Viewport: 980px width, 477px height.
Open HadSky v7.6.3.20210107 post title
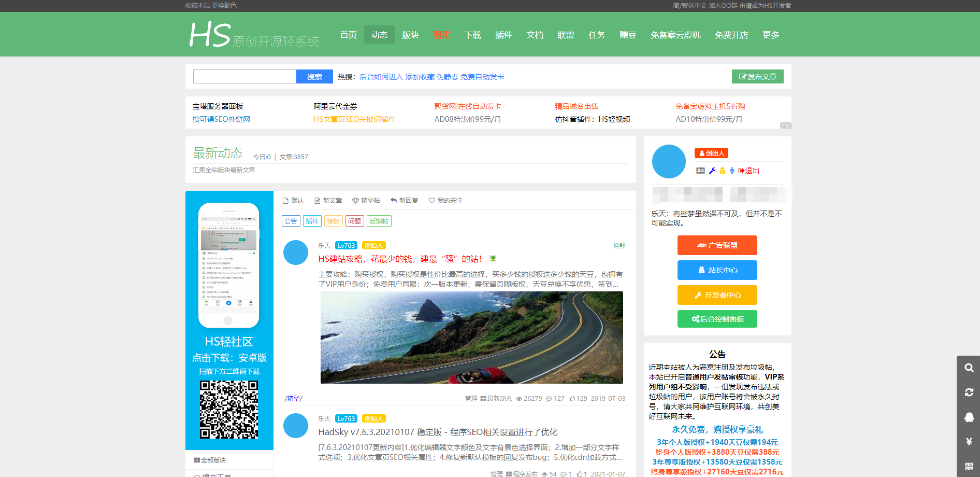438,432
